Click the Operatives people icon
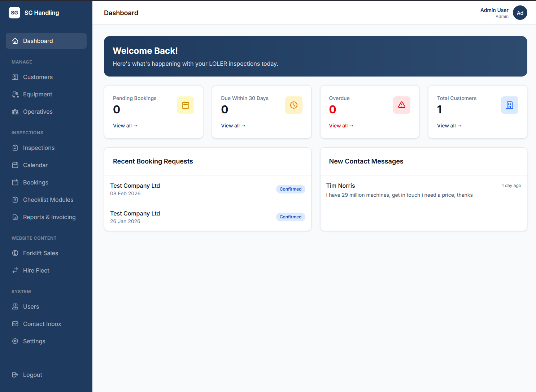The width and height of the screenshot is (536, 392). pyautogui.click(x=15, y=112)
